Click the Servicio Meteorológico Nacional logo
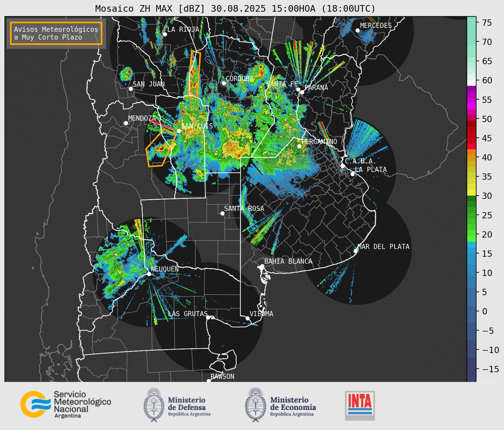This screenshot has height=430, width=504. coord(65,404)
